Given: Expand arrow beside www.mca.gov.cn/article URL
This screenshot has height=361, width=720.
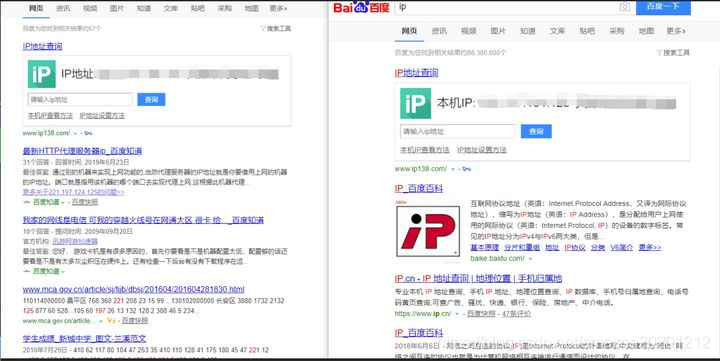Looking at the screenshot, I should pos(101,321).
